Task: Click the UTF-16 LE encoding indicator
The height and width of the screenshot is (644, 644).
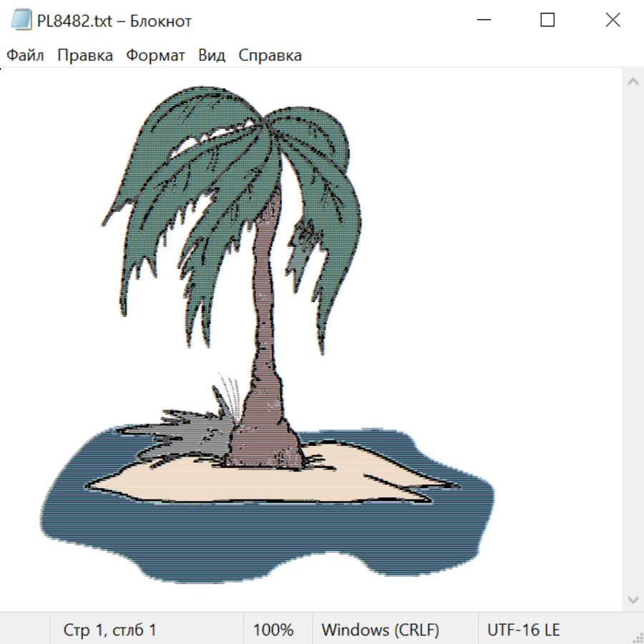Action: click(523, 630)
